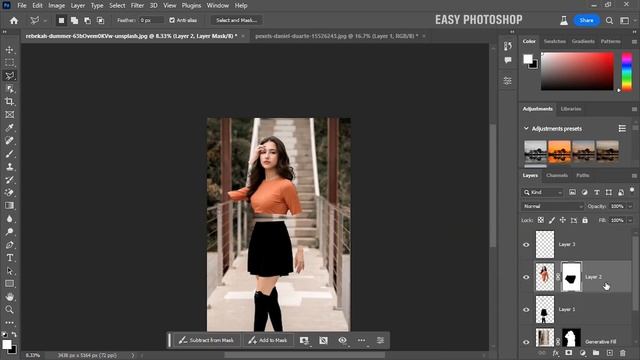
Task: Collapse the Adjustments presets section
Action: 526,129
